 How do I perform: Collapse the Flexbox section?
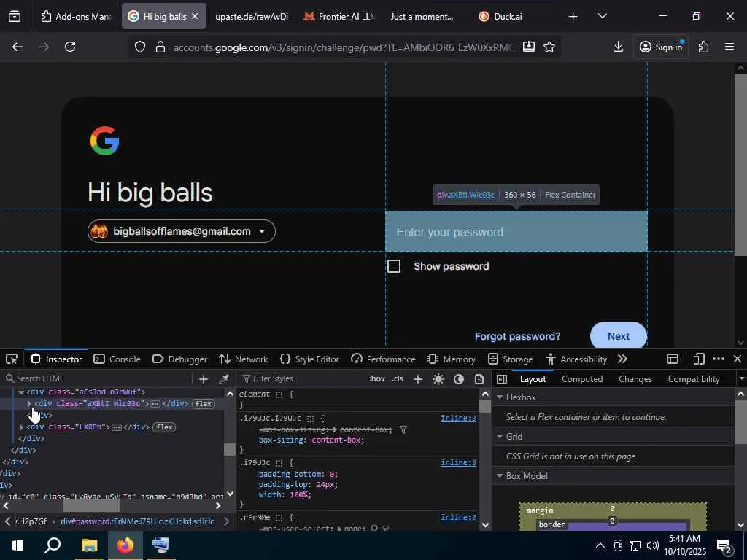[500, 397]
